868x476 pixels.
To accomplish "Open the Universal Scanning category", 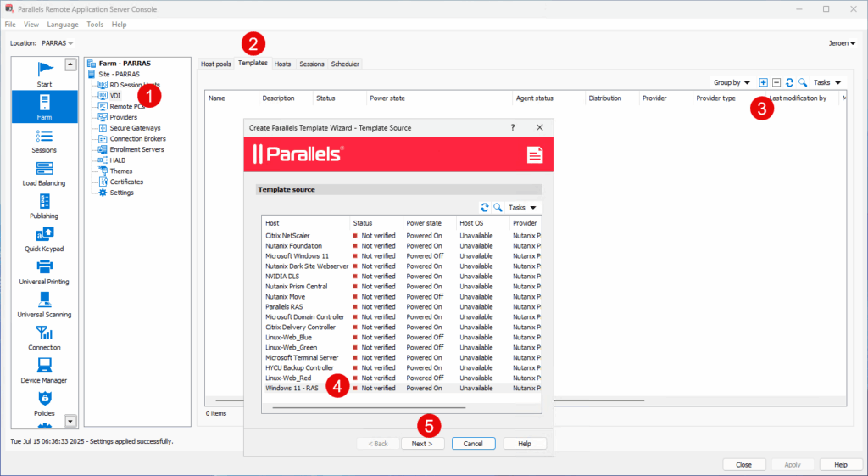I will point(44,305).
